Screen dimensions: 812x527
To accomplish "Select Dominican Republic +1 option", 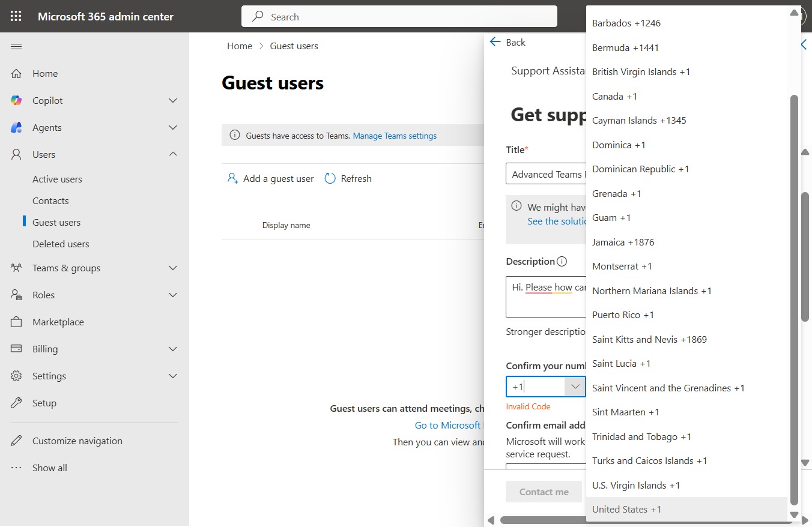I will 686,169.
